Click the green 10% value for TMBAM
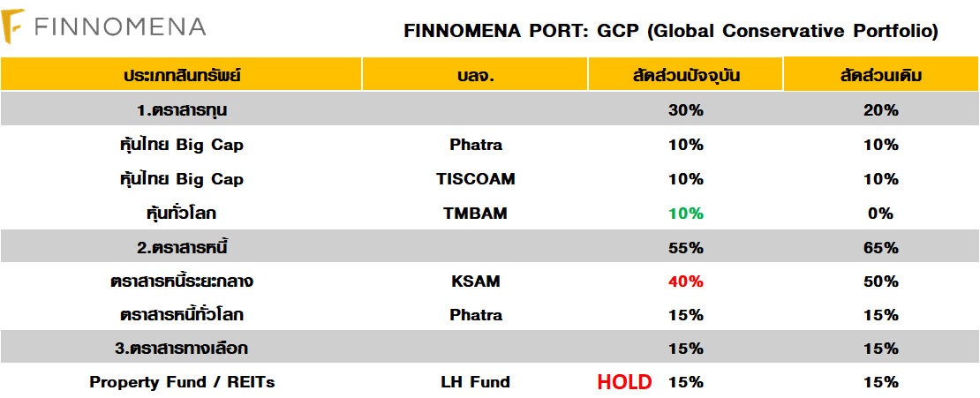The width and height of the screenshot is (980, 398). [x=686, y=214]
